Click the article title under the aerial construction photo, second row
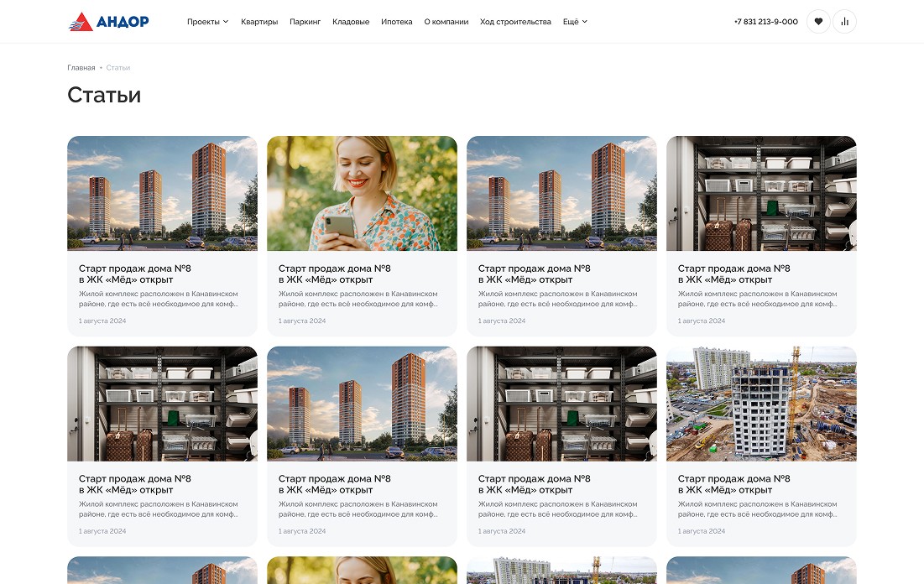Viewport: 924px width, 584px height. [x=733, y=484]
